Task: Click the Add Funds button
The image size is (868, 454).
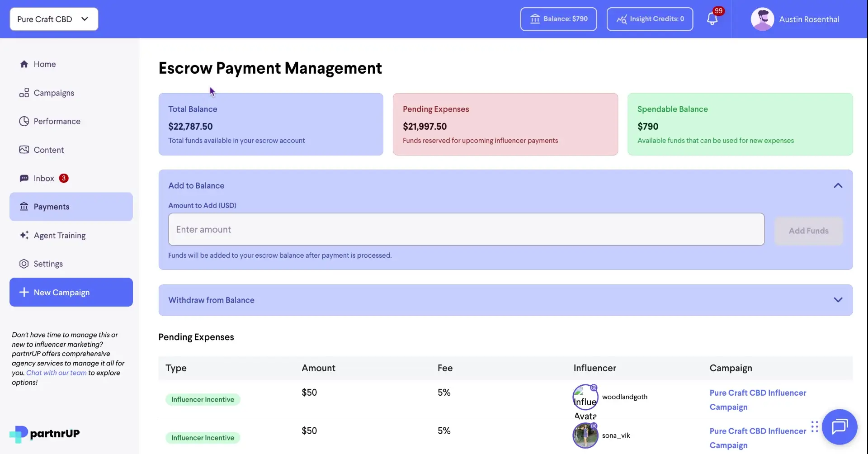Action: pos(809,231)
